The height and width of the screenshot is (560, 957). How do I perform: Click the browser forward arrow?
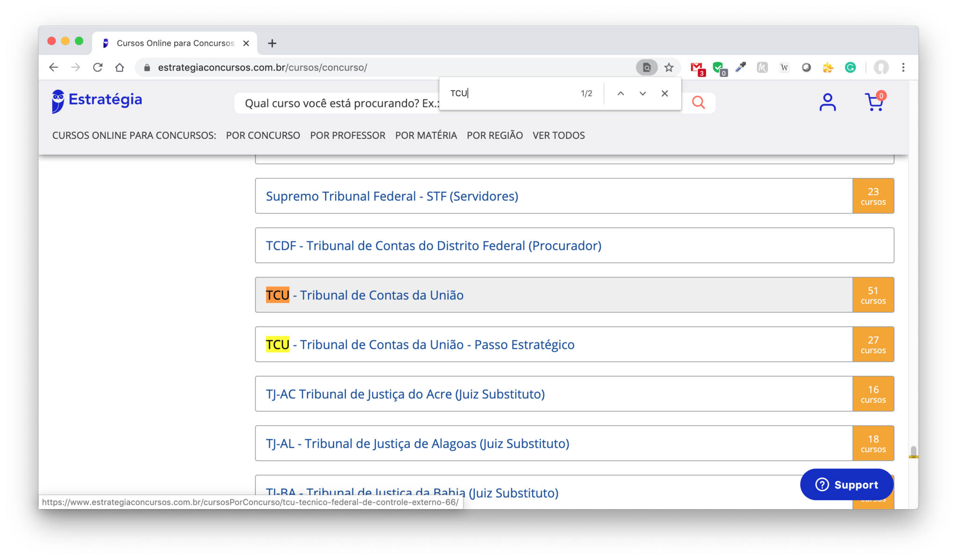click(x=76, y=67)
